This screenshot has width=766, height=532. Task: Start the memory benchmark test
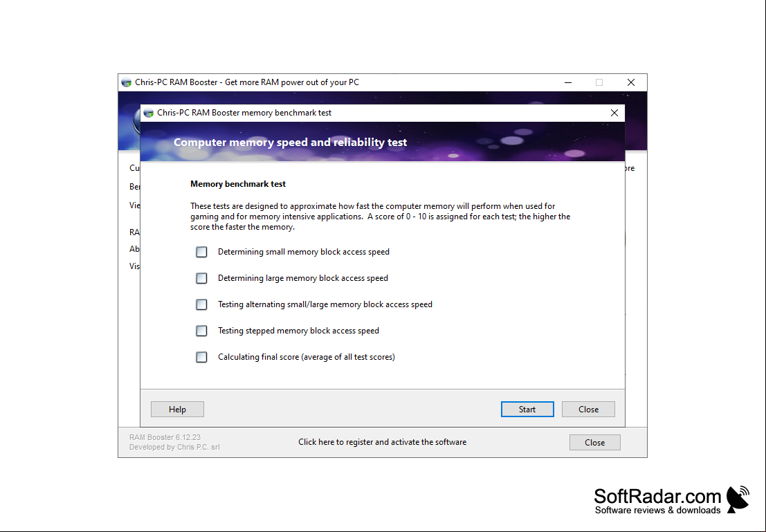tap(527, 410)
